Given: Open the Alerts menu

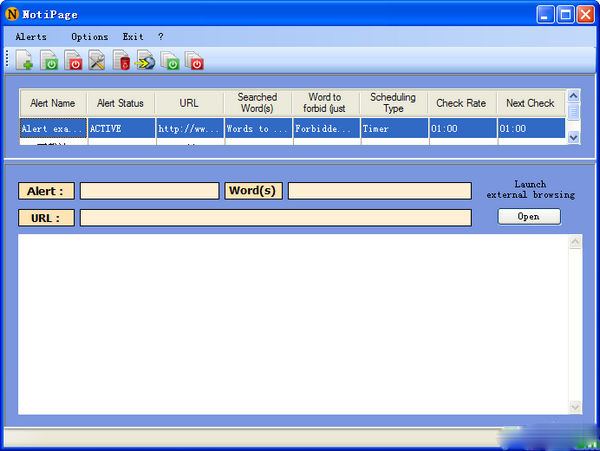Looking at the screenshot, I should pyautogui.click(x=31, y=37).
